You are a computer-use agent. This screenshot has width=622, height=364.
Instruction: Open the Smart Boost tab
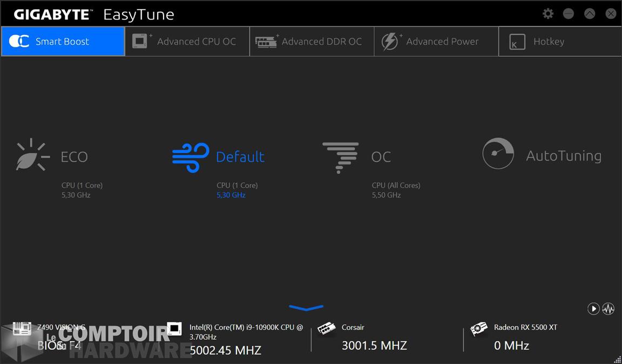pos(63,41)
